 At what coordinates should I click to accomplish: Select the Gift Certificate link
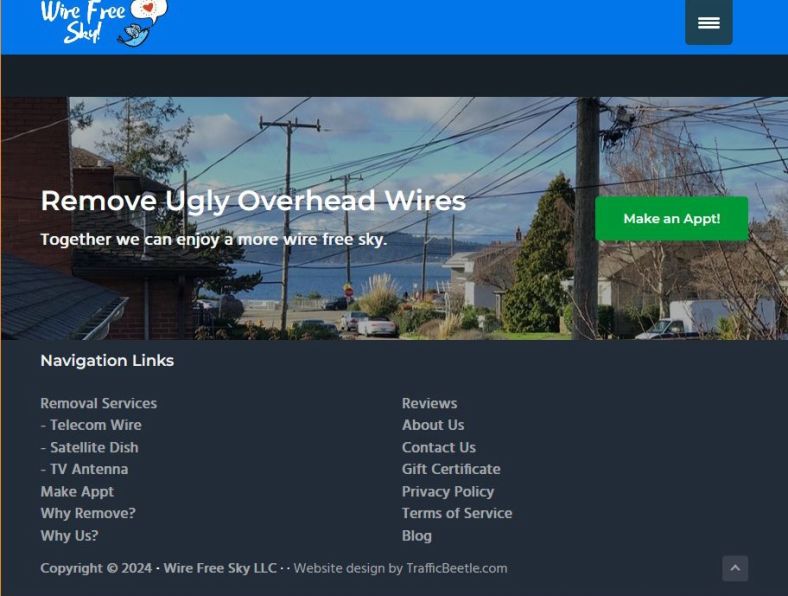[451, 469]
